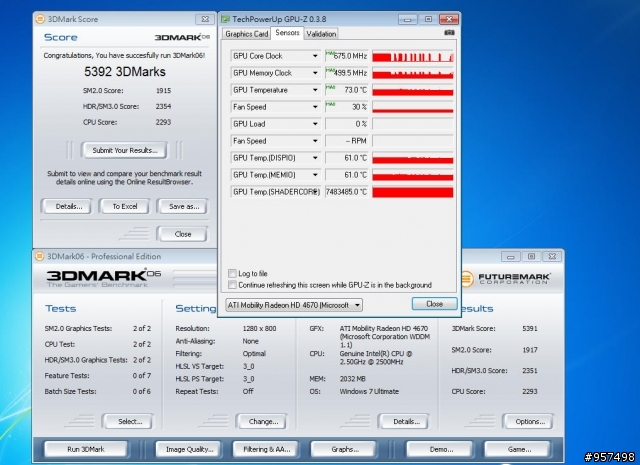The width and height of the screenshot is (640, 465).
Task: Click the GPU Temp.(SHADERCORE) red graph
Action: [413, 192]
